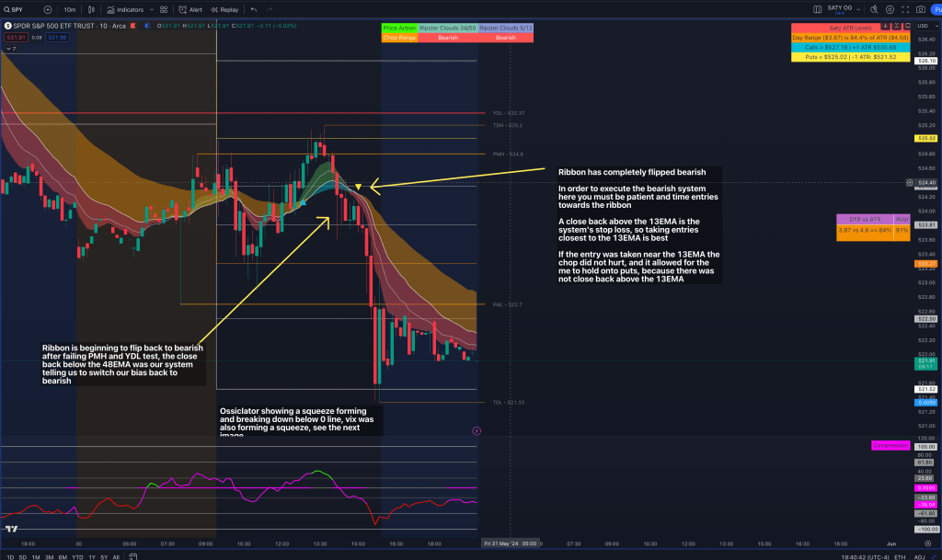Select the 1D date range tab

tap(10, 557)
